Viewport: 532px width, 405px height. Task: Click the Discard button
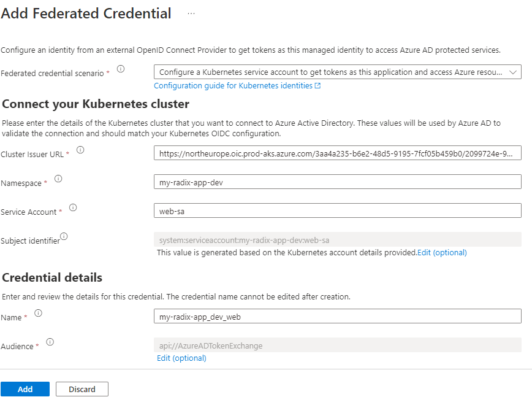point(82,388)
